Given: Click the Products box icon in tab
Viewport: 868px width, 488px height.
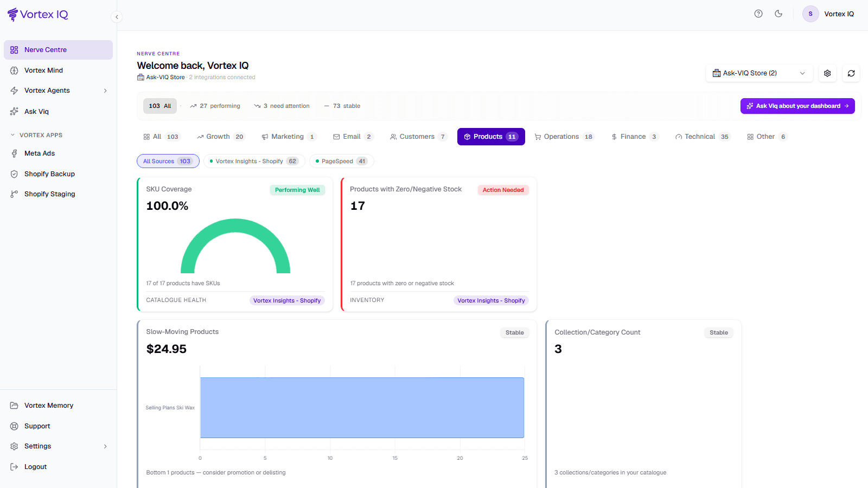Looking at the screenshot, I should coord(467,137).
